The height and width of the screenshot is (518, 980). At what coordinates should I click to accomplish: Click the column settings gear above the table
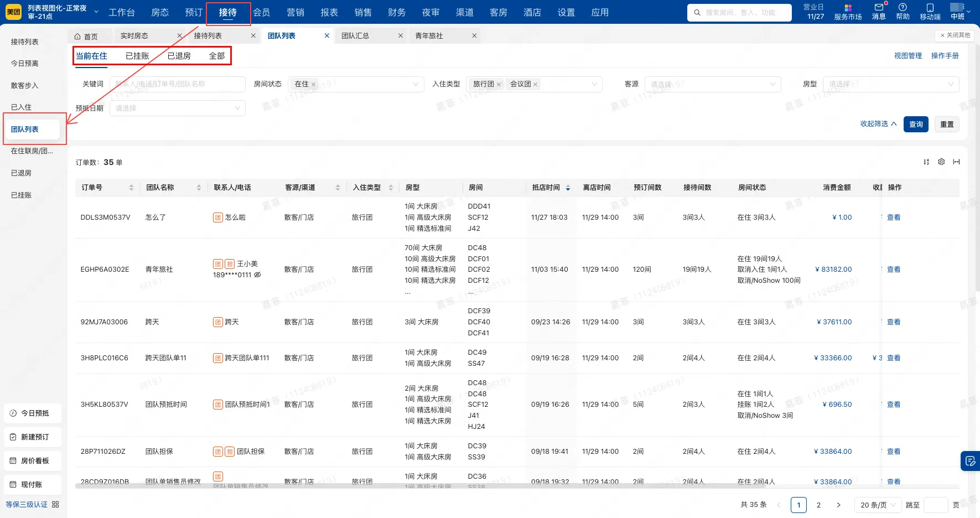(x=941, y=162)
